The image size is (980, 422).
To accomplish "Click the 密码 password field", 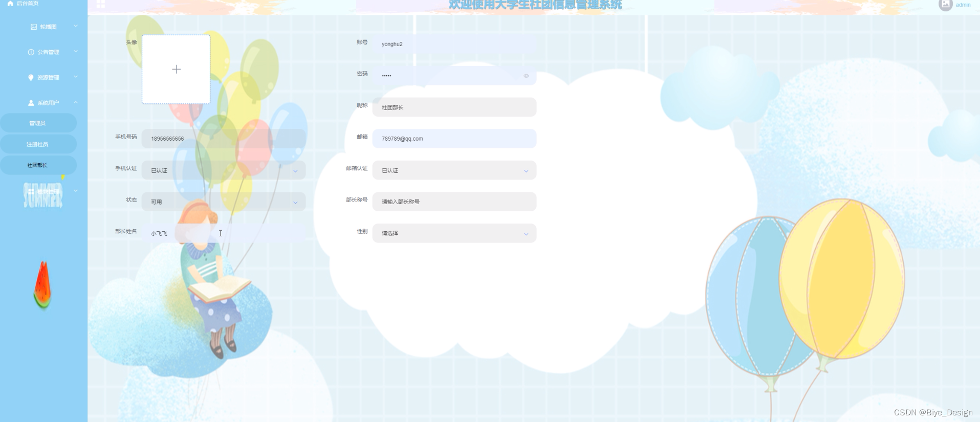I will pos(454,76).
